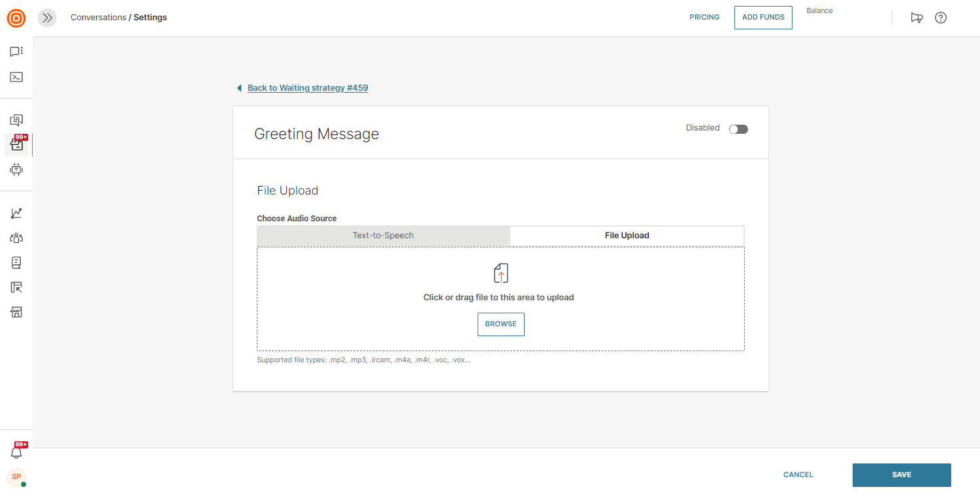Click the CANCEL button

[798, 475]
